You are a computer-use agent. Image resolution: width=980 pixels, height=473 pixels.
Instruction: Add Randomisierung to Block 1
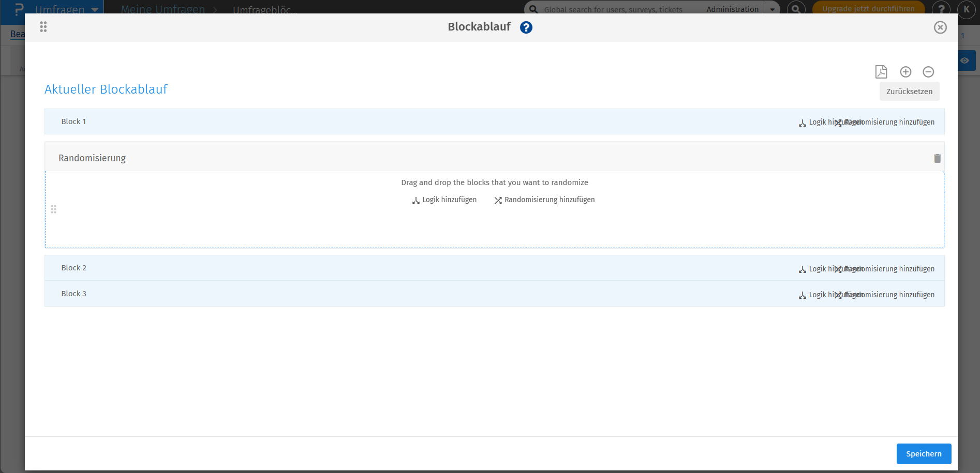pyautogui.click(x=885, y=123)
